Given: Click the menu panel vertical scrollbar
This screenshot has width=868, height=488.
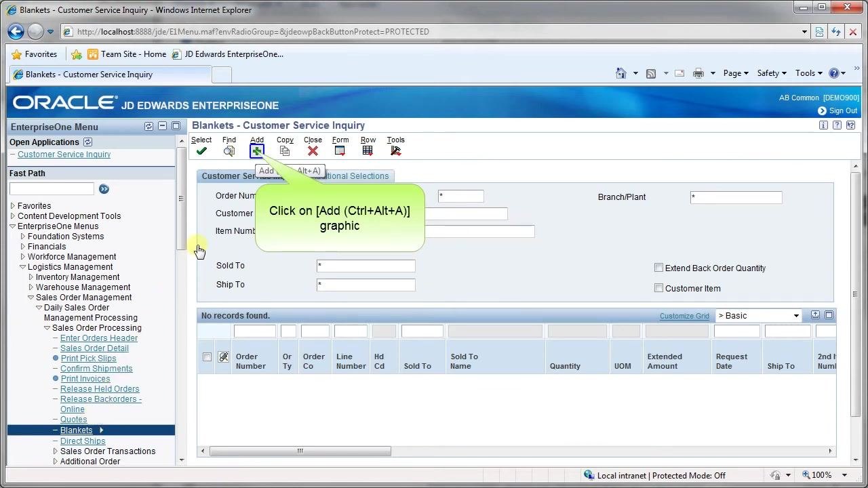Looking at the screenshot, I should [180, 199].
